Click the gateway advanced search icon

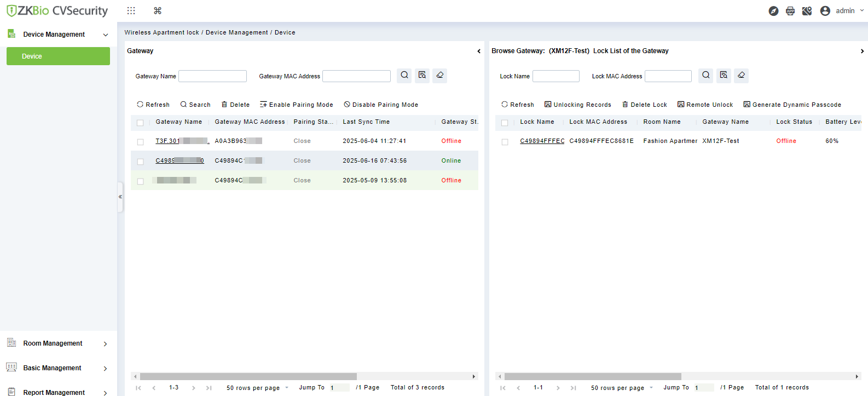422,76
